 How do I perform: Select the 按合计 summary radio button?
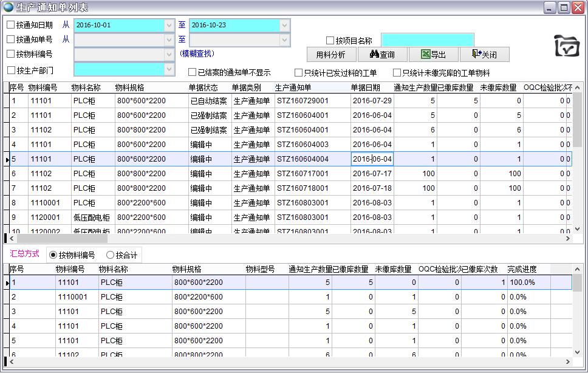110,255
